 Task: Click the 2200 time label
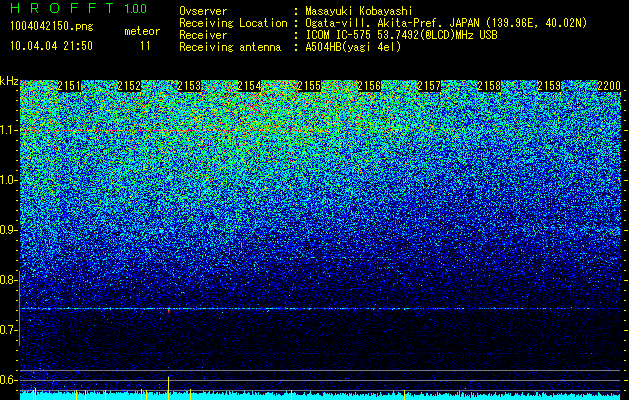609,86
